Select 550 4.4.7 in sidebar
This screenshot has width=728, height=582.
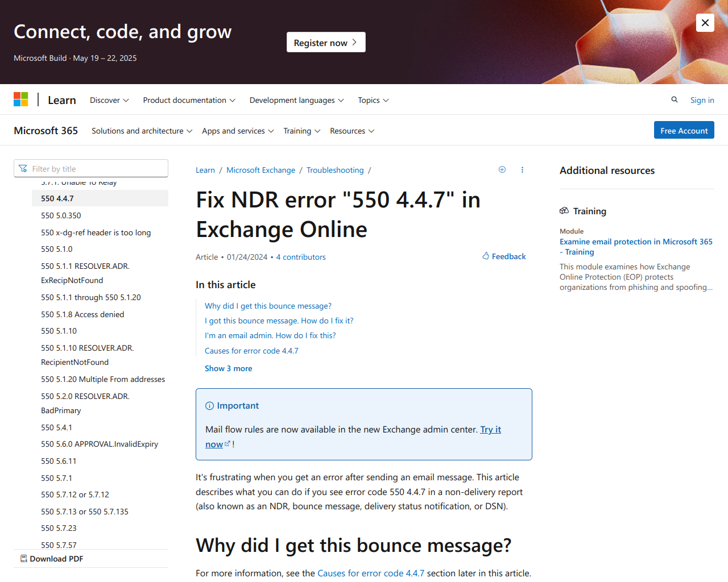(x=100, y=198)
